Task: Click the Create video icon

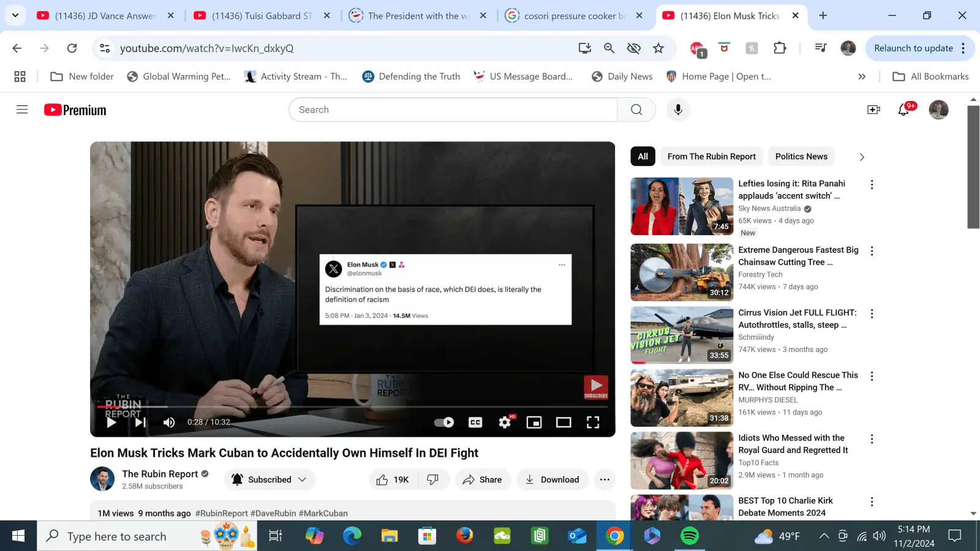Action: pyautogui.click(x=873, y=110)
